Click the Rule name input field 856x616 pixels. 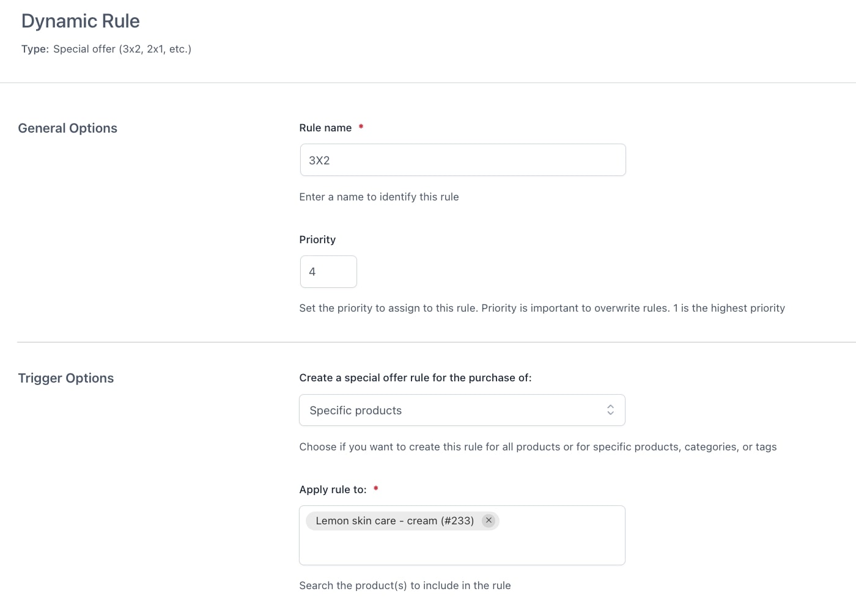pos(463,160)
